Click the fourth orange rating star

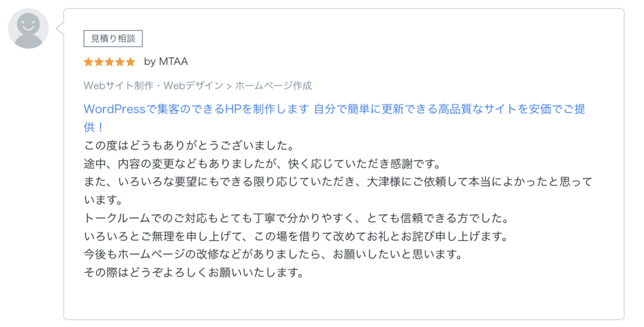click(x=119, y=62)
